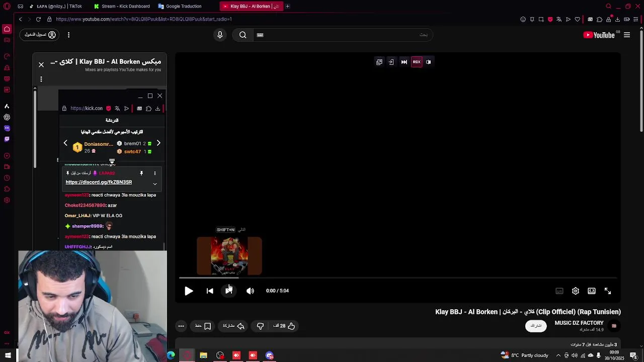Open the Opera GX main menu
This screenshot has width=644, height=362.
click(x=7, y=7)
